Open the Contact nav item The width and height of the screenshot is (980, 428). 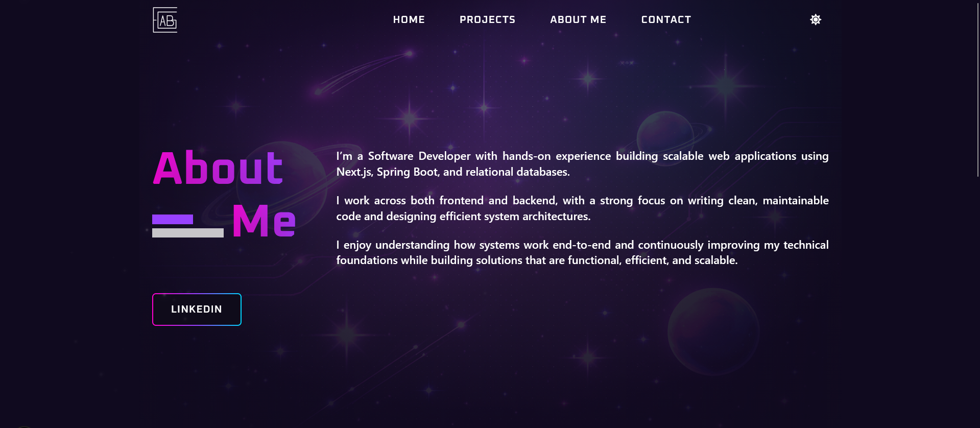pos(666,19)
